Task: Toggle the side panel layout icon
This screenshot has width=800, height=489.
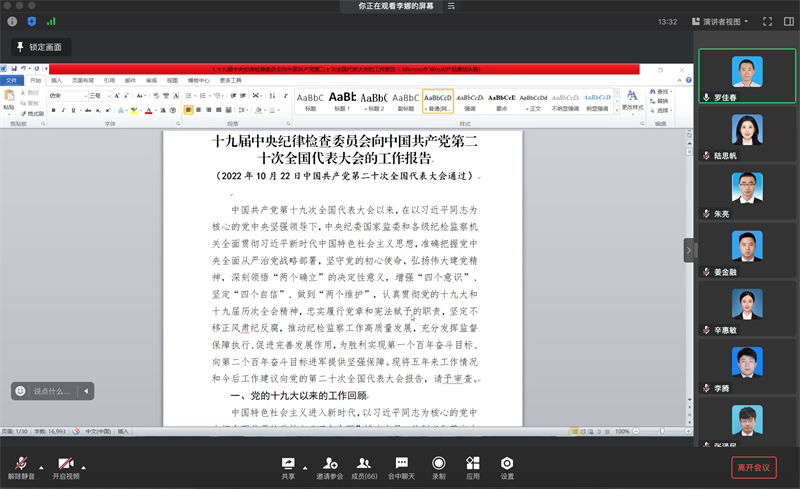Action: pos(789,21)
